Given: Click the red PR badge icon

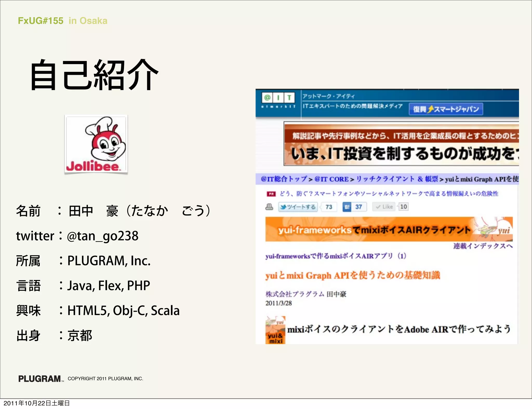Looking at the screenshot, I should pos(271,194).
